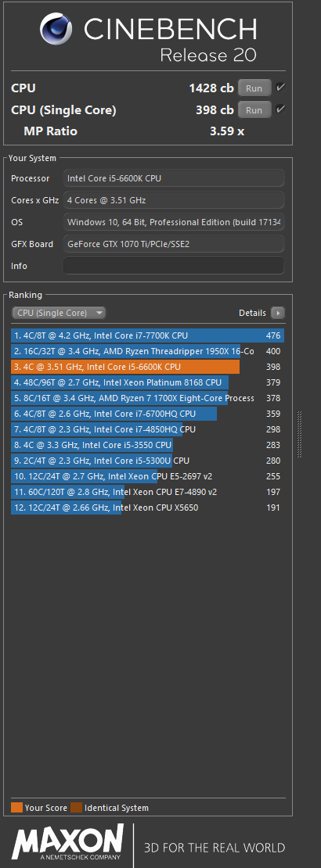Image resolution: width=321 pixels, height=868 pixels.
Task: Select the Intel Core i7-7700K ranking row
Action: (147, 335)
